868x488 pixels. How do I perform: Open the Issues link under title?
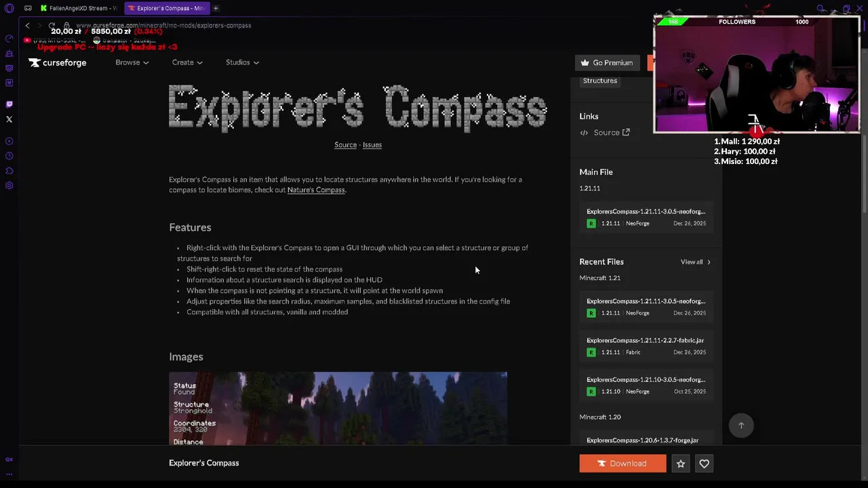372,144
